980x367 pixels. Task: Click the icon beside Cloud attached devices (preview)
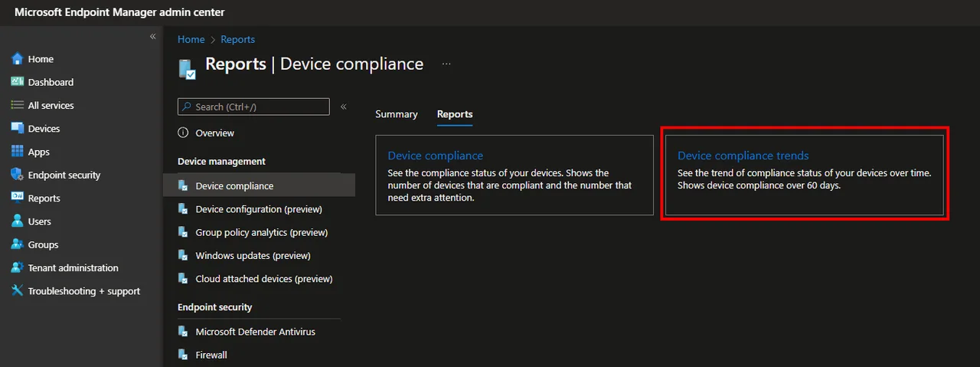click(183, 279)
